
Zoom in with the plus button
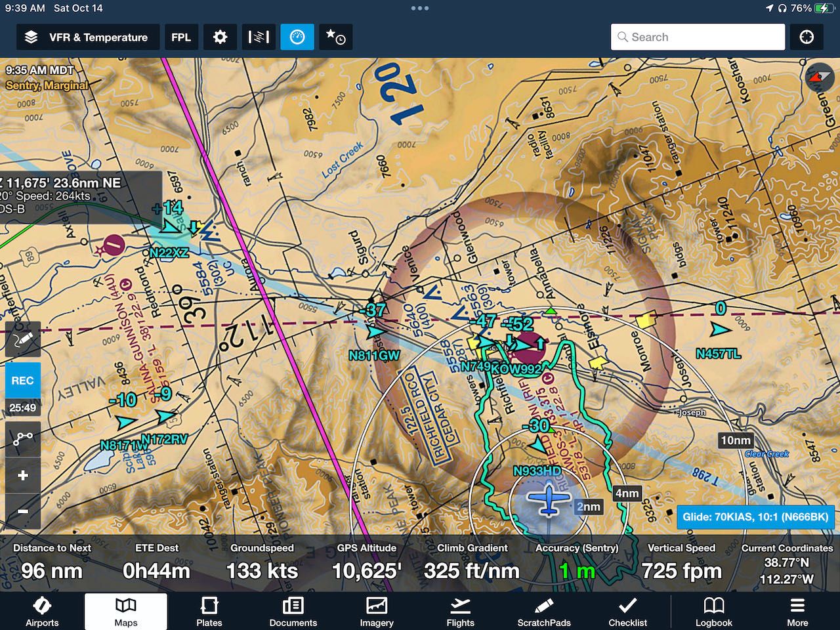pyautogui.click(x=22, y=475)
